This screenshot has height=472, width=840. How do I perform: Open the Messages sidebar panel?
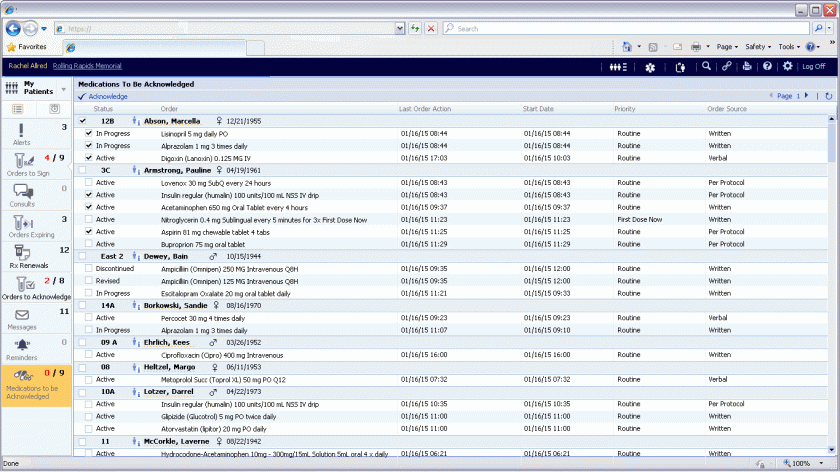tap(36, 318)
